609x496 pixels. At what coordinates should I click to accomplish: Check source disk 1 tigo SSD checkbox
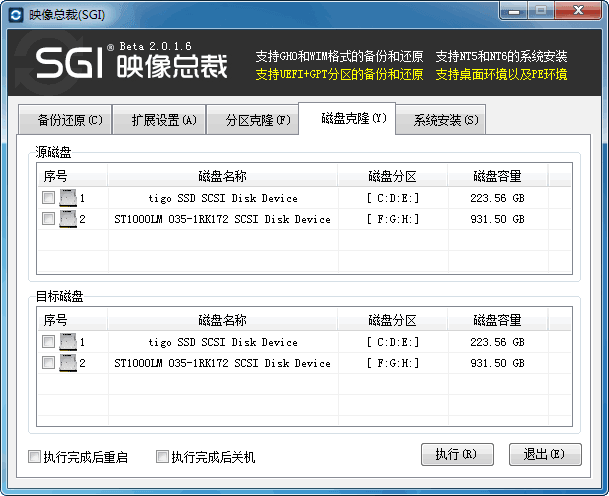click(49, 198)
